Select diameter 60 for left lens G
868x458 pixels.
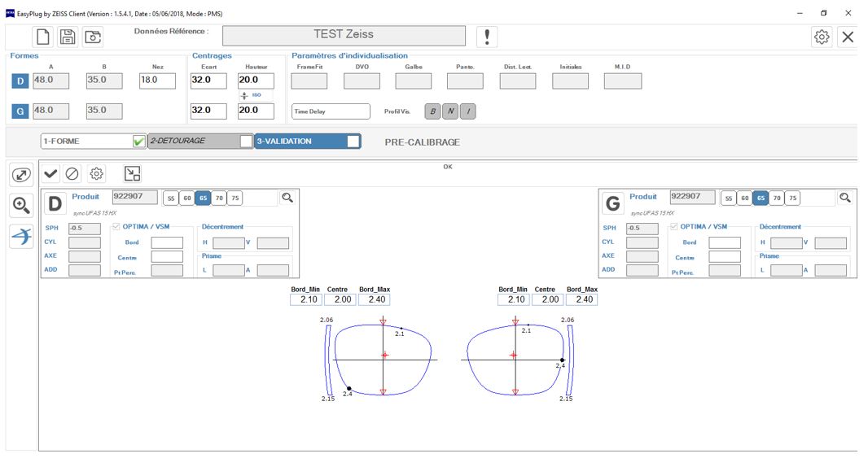pyautogui.click(x=744, y=198)
